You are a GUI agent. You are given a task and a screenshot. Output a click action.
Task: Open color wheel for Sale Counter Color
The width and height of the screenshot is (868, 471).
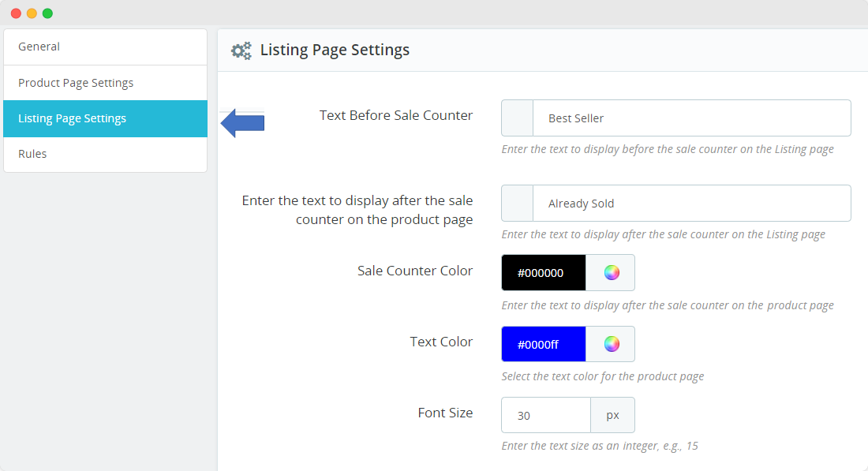612,273
